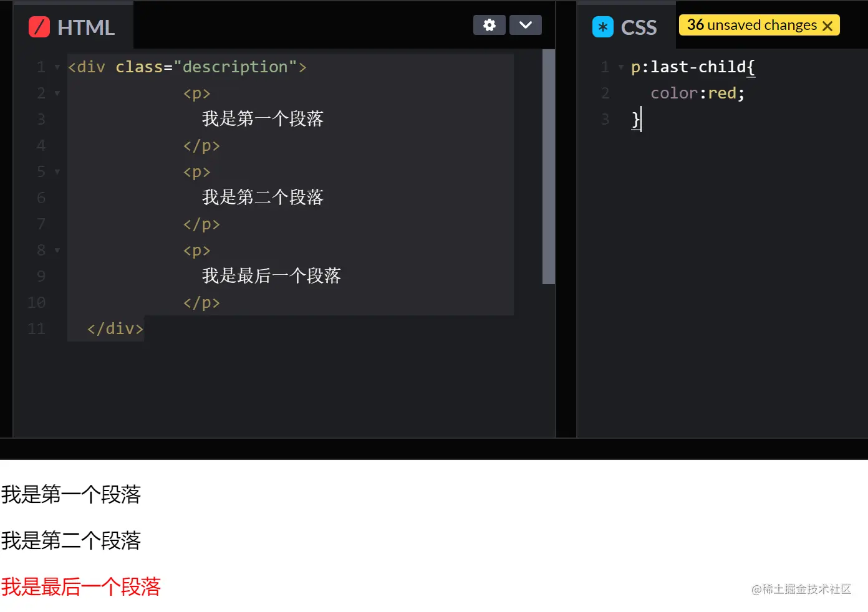The width and height of the screenshot is (868, 612).
Task: Click HTML line number 11 in gutter
Action: tap(36, 328)
